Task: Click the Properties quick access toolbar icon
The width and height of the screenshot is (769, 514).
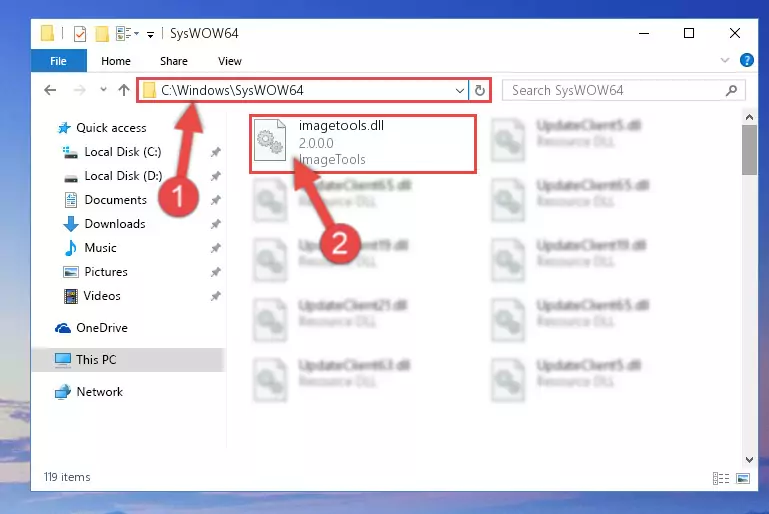Action: 79,33
